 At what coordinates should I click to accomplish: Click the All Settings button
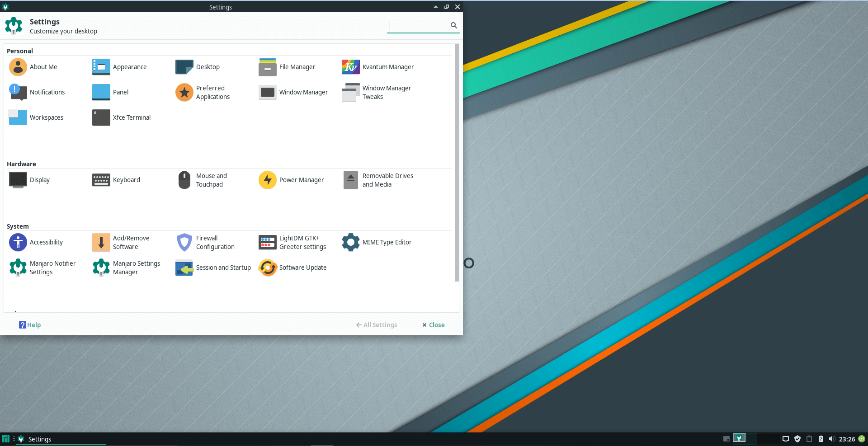(x=377, y=325)
